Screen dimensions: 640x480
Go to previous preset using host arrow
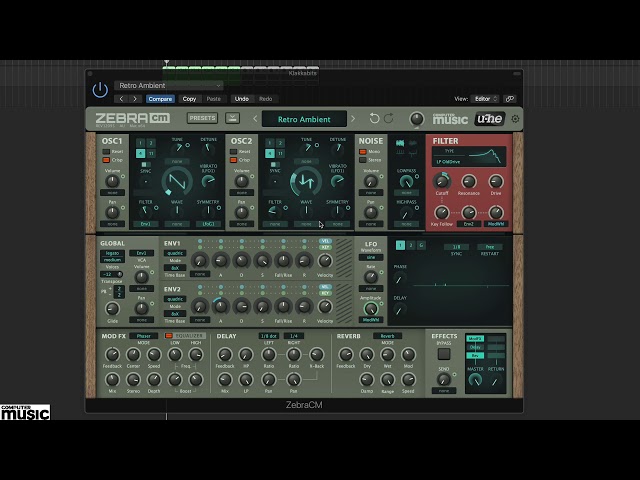(x=121, y=99)
